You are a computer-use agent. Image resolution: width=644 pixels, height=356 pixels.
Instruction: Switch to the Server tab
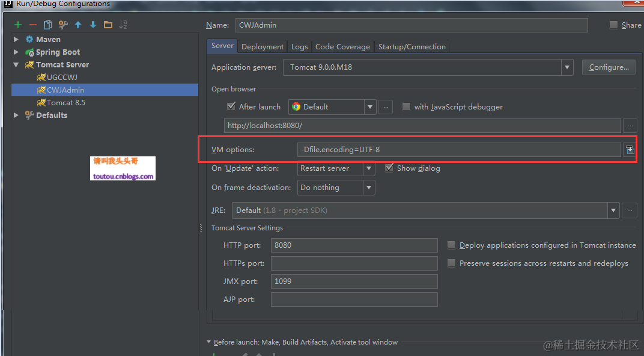point(222,46)
